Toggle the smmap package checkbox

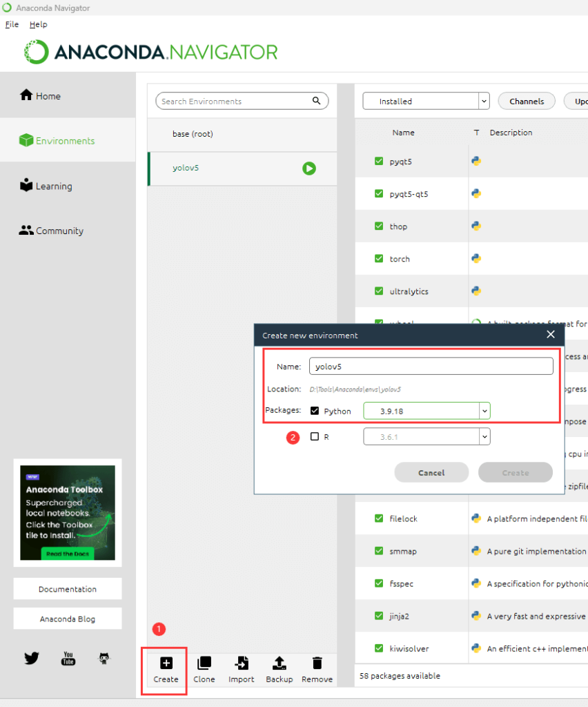(x=379, y=551)
